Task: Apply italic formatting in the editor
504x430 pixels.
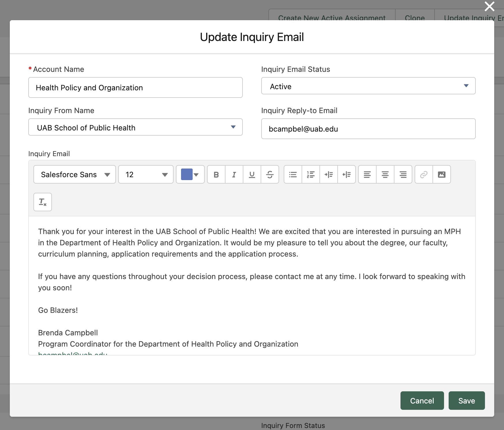Action: [x=234, y=174]
